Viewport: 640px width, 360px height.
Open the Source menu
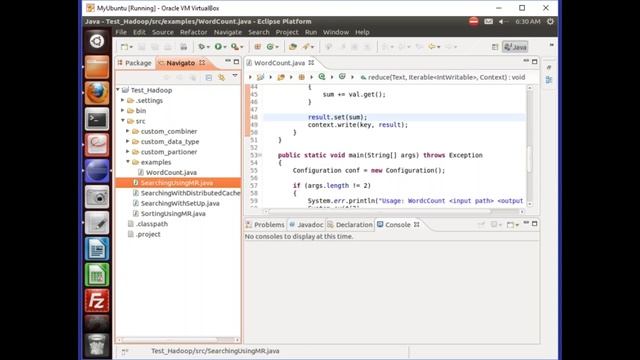163,32
